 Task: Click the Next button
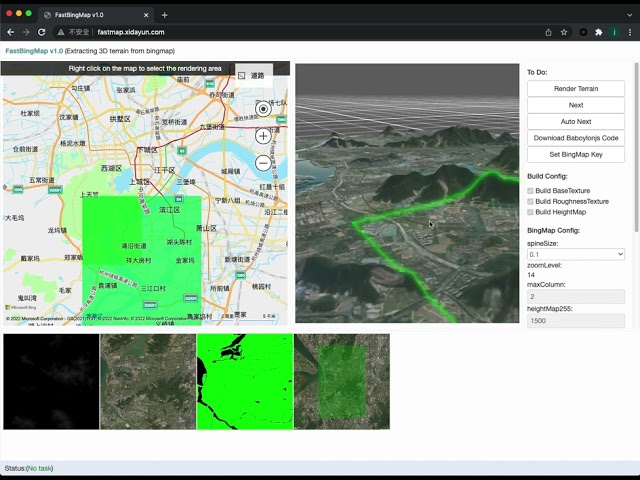[x=576, y=105]
